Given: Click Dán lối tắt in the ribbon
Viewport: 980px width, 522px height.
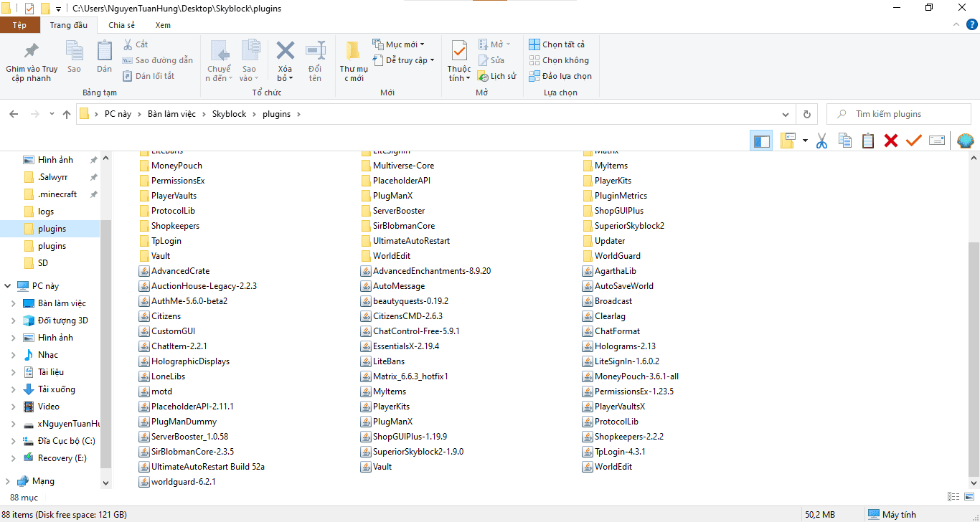Looking at the screenshot, I should tap(149, 76).
